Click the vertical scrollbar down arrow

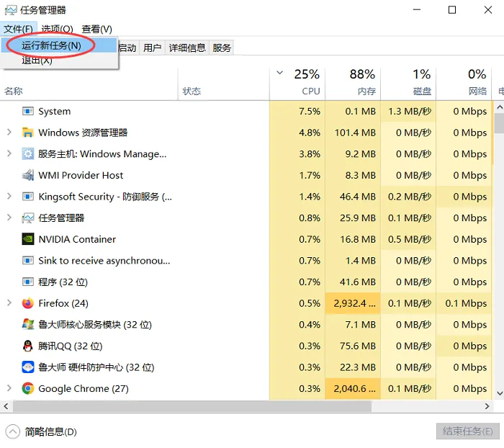pos(499,393)
